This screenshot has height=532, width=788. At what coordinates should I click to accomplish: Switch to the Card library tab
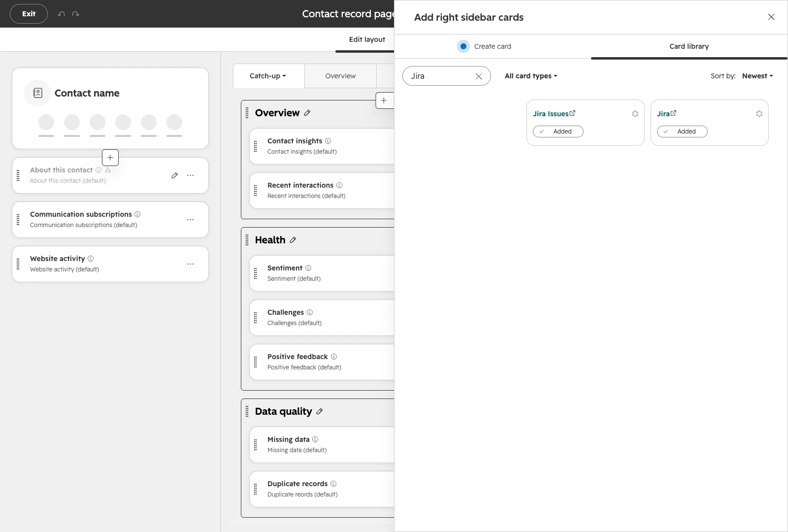pos(689,46)
